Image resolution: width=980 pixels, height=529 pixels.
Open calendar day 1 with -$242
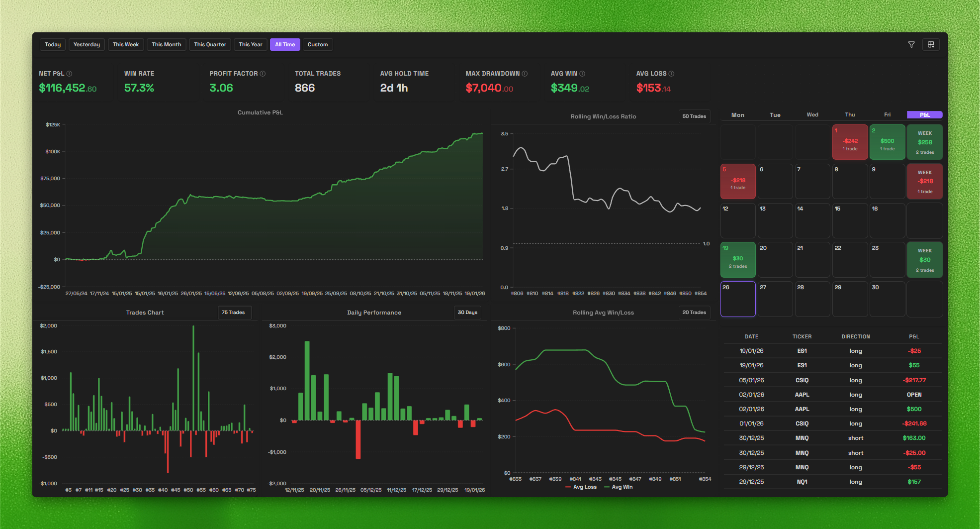[x=850, y=142]
